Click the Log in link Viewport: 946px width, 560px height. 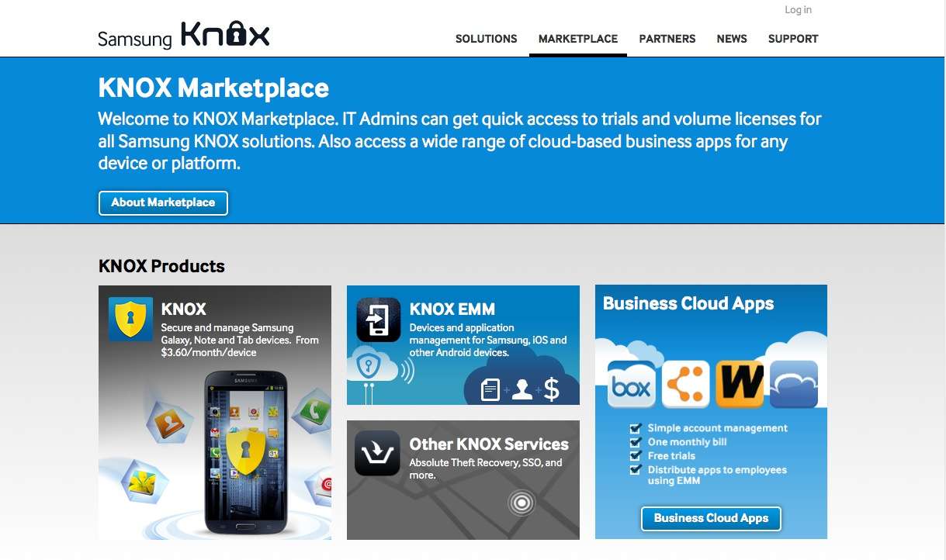(798, 10)
